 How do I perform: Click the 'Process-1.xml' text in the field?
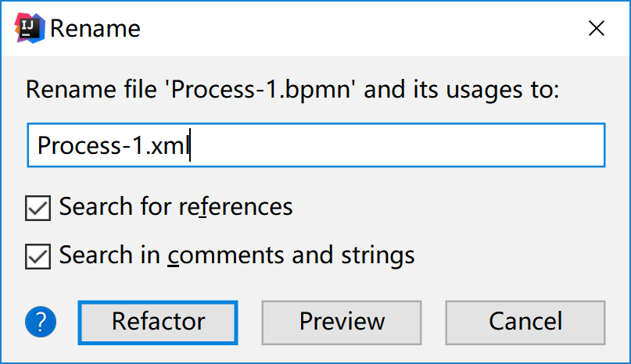click(x=113, y=146)
